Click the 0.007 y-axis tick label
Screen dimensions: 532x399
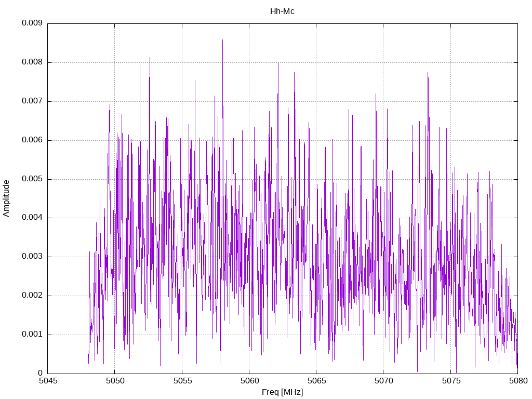[x=32, y=101]
